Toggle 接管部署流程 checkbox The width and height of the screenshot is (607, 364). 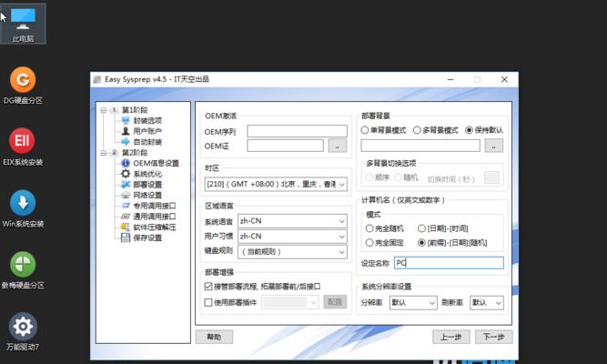pyautogui.click(x=208, y=287)
